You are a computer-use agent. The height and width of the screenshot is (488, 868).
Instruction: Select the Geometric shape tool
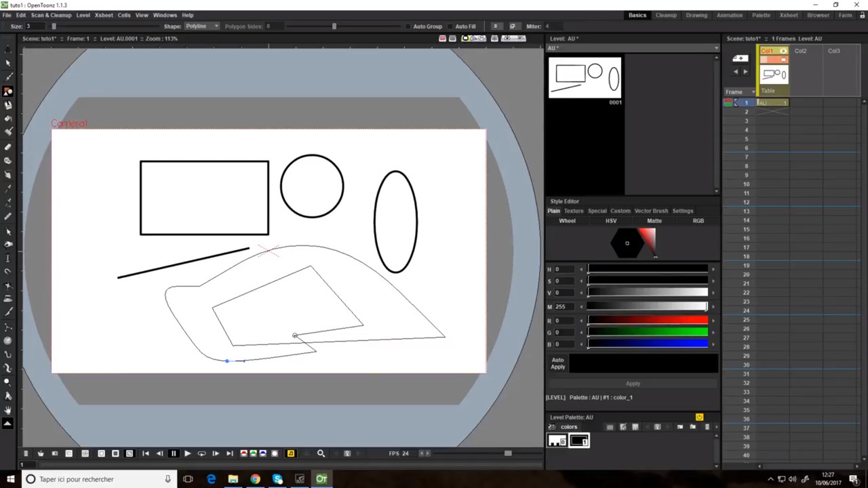click(8, 91)
